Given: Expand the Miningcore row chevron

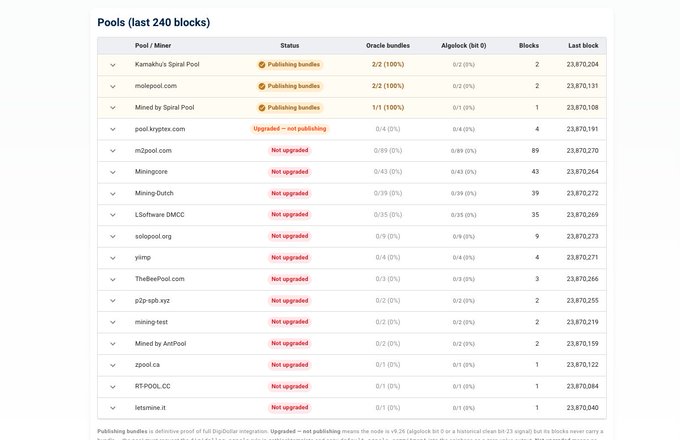Looking at the screenshot, I should (x=113, y=172).
